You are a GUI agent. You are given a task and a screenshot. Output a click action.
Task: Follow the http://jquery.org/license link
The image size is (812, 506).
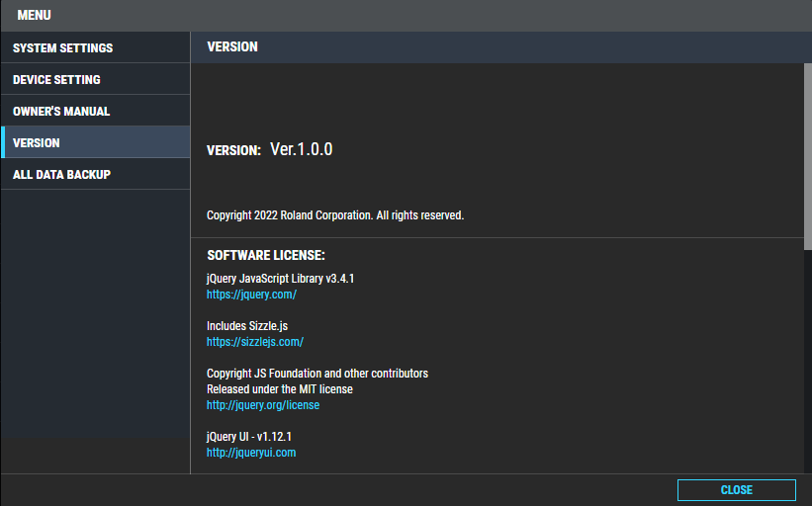tap(263, 405)
